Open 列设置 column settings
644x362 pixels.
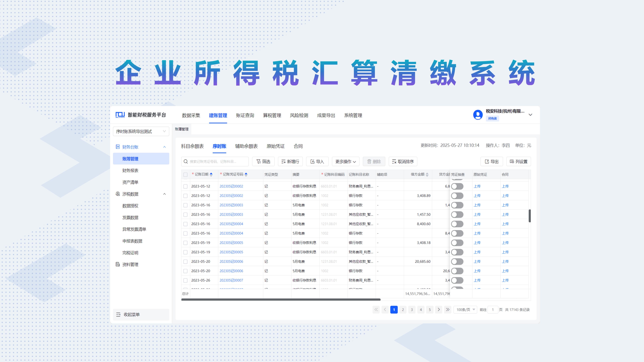click(x=518, y=162)
